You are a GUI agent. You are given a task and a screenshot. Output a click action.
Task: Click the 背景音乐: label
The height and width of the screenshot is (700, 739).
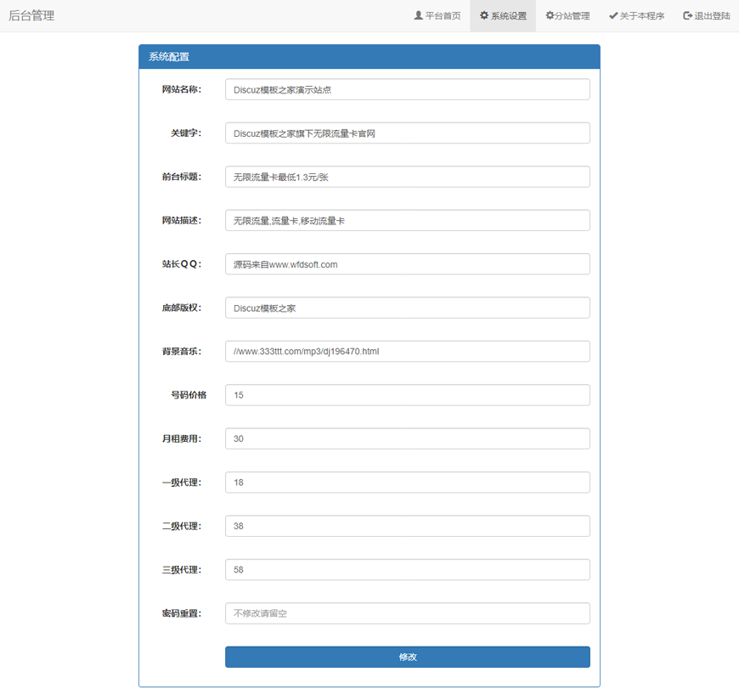click(182, 352)
